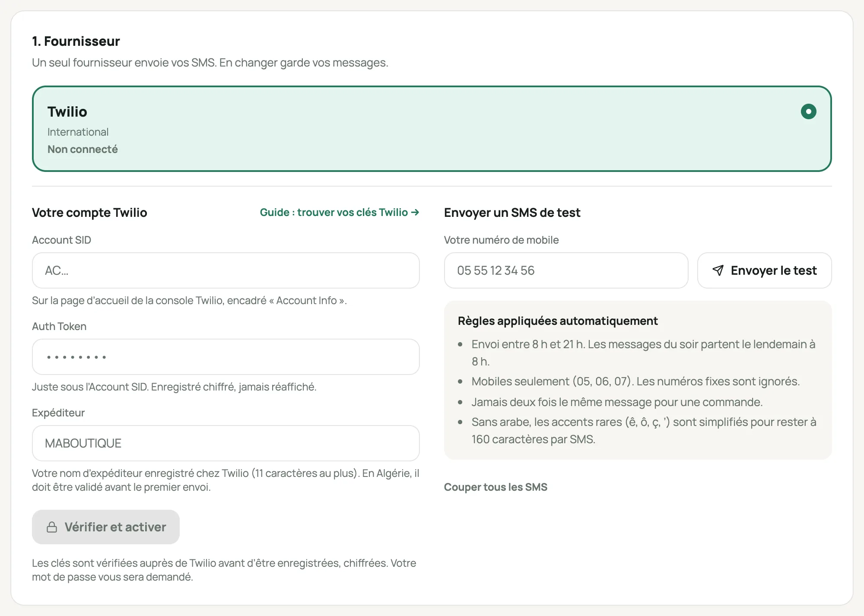Click the 'Votre numéro de mobile' label
The height and width of the screenshot is (616, 864).
click(501, 240)
